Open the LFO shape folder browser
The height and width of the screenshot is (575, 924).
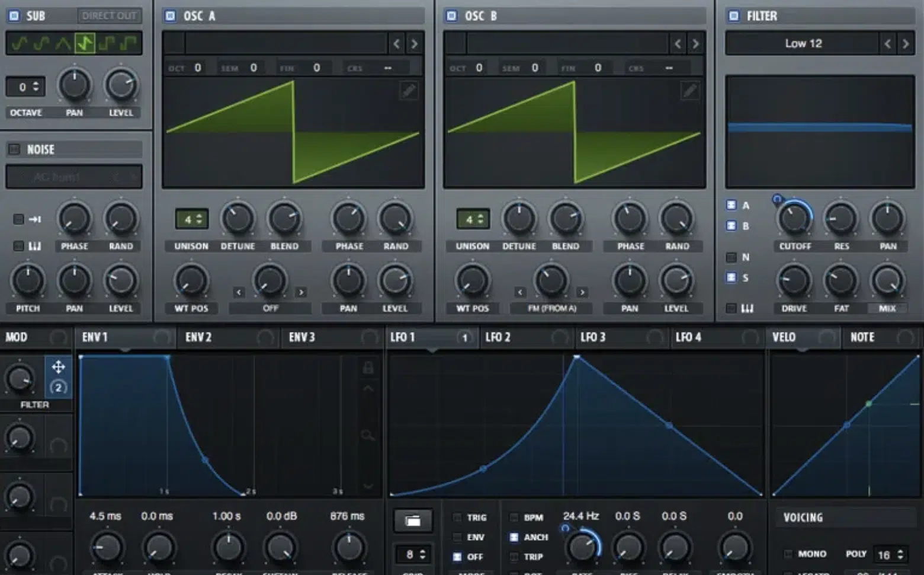[413, 521]
